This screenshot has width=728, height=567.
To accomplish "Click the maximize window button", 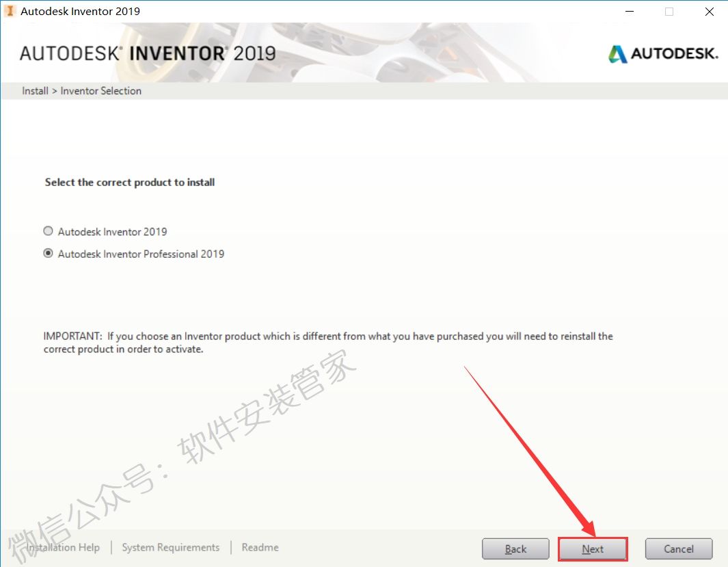I will 669,11.
